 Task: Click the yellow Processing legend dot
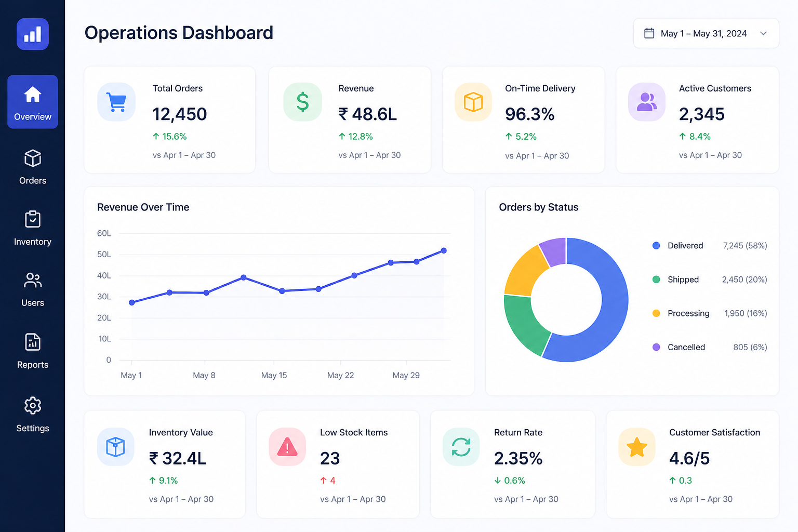click(x=656, y=313)
